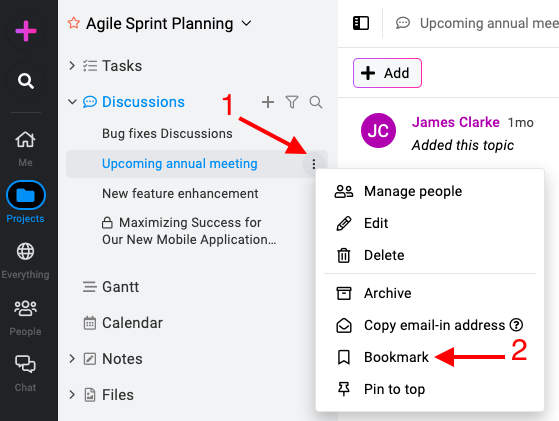Click the Files document icon
The image size is (559, 421).
point(89,395)
